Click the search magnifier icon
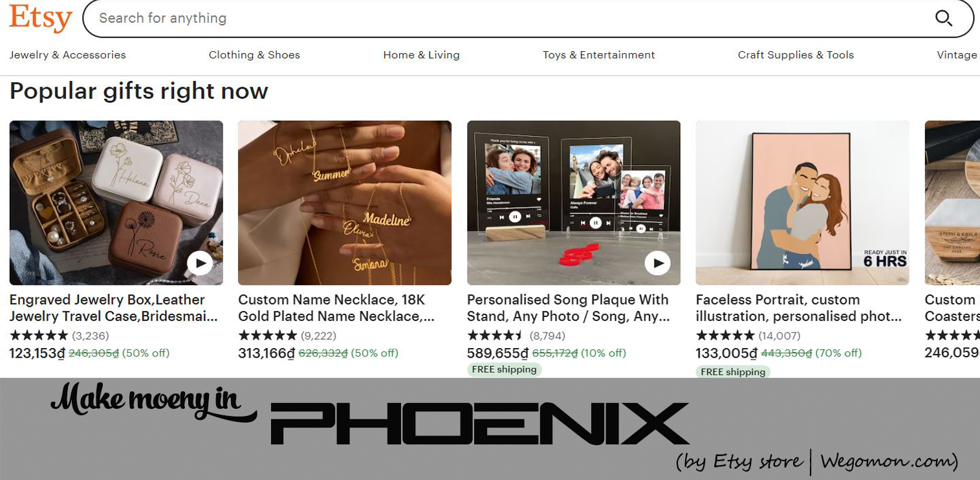 point(944,18)
